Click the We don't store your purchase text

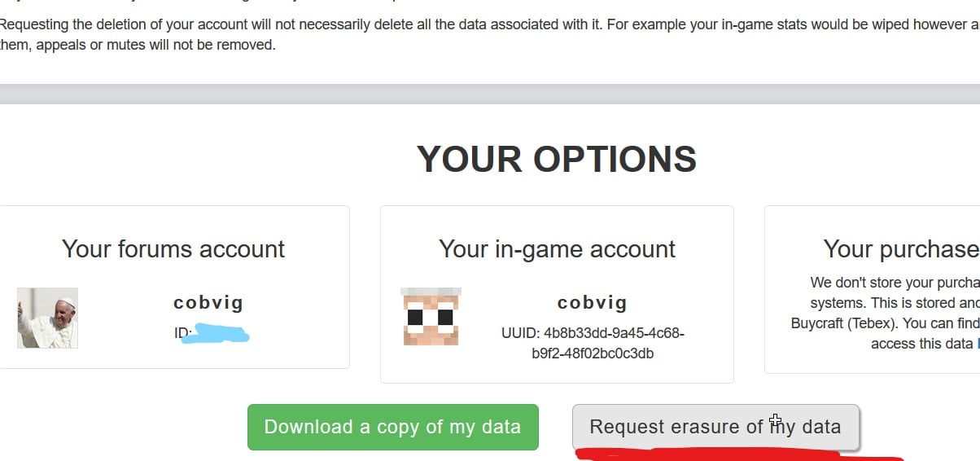[895, 283]
